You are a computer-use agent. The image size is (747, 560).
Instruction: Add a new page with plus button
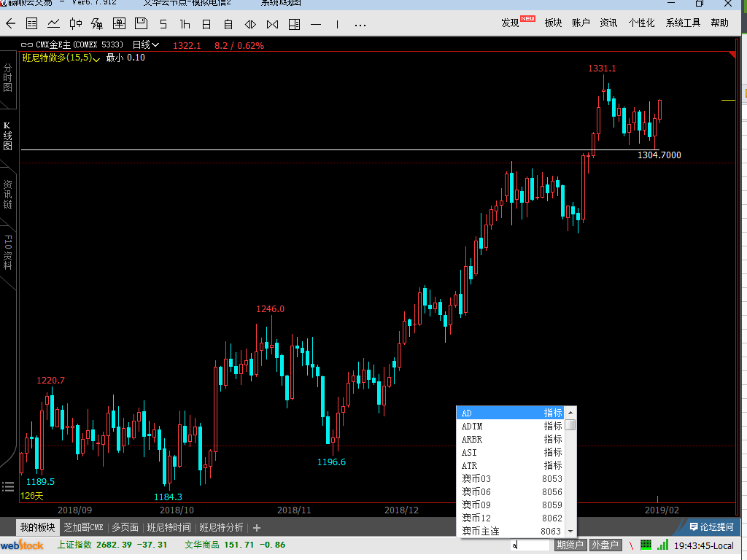[x=257, y=528]
